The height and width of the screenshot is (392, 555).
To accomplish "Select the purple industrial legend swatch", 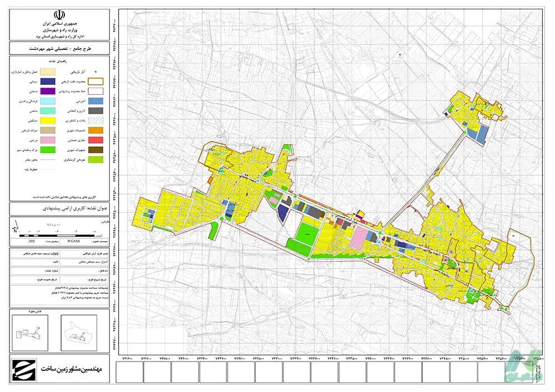I will coord(48,91).
